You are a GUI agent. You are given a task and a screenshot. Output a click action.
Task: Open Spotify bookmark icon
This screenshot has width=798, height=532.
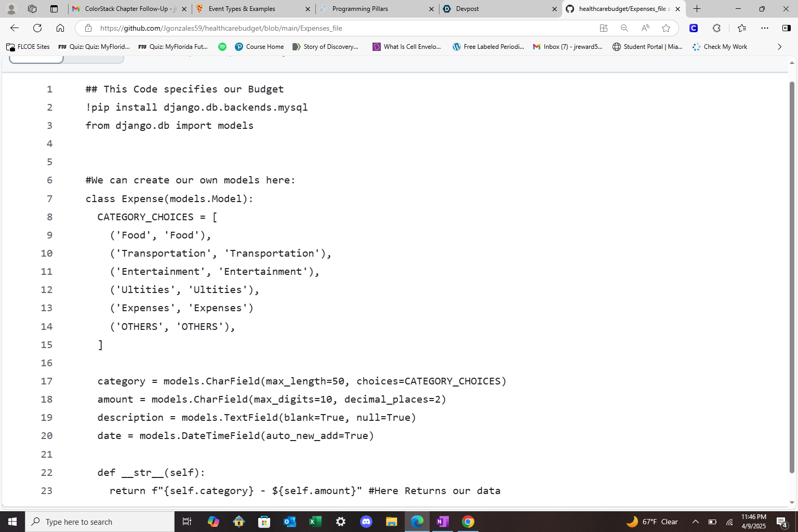(222, 47)
